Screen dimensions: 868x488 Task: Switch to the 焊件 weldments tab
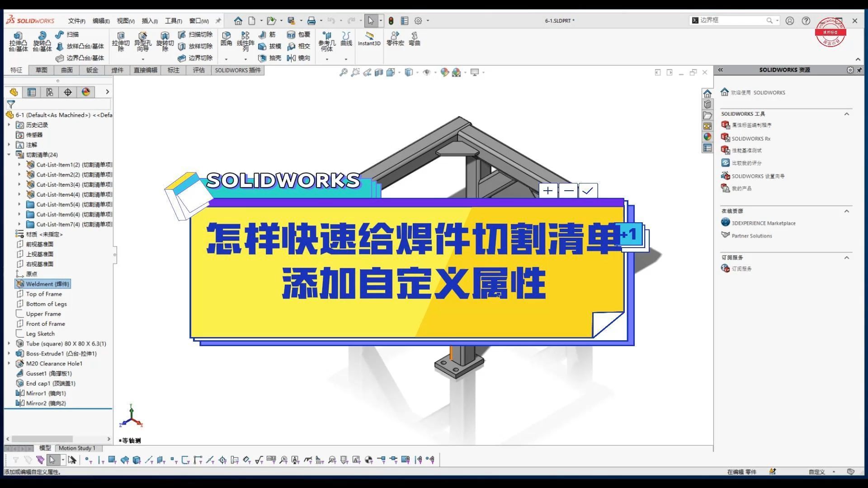tap(118, 70)
